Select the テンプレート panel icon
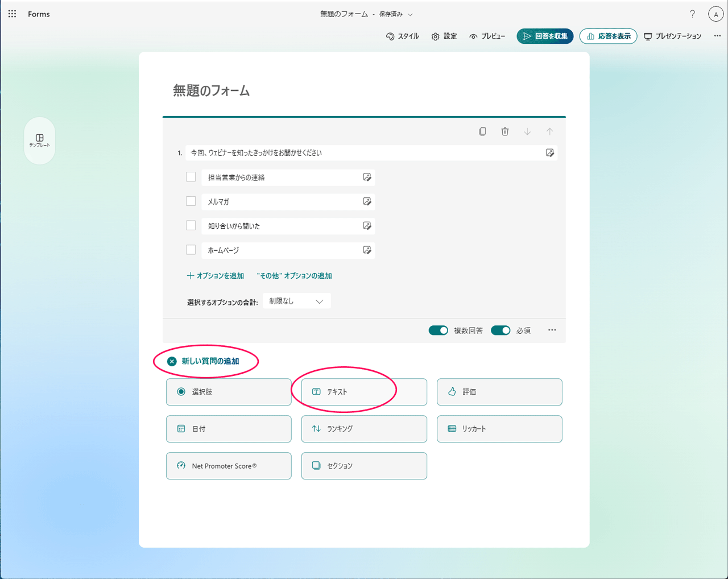728x579 pixels. pyautogui.click(x=39, y=140)
